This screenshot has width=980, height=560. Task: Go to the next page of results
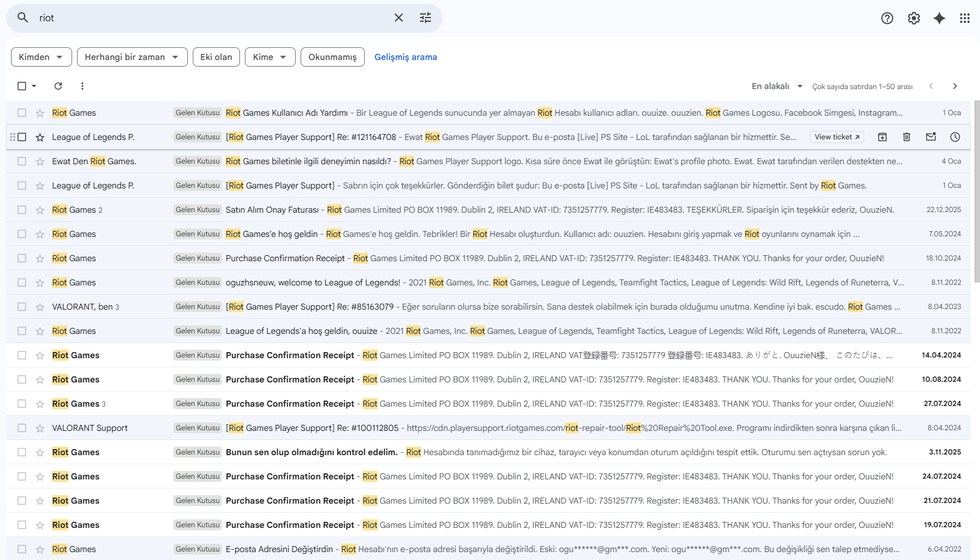pyautogui.click(x=955, y=86)
